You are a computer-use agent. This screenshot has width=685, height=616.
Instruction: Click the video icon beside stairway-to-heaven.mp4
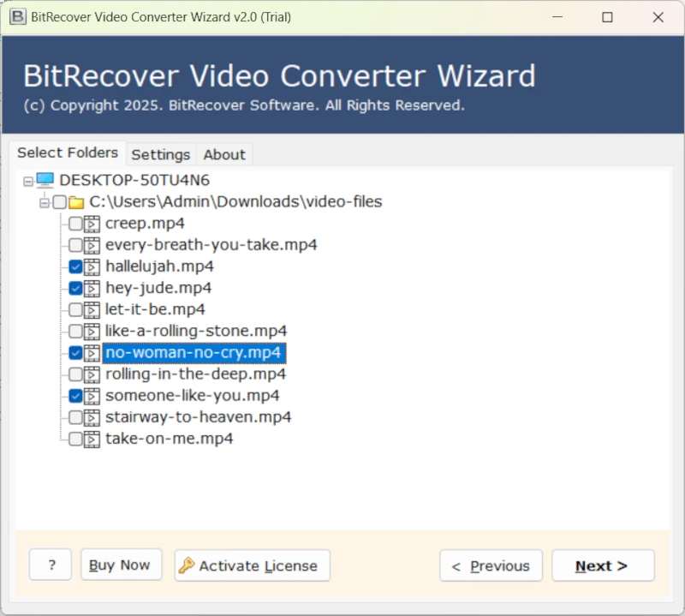click(92, 417)
